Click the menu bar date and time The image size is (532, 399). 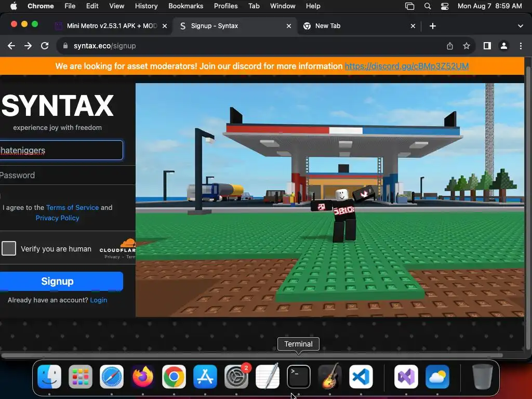point(489,6)
